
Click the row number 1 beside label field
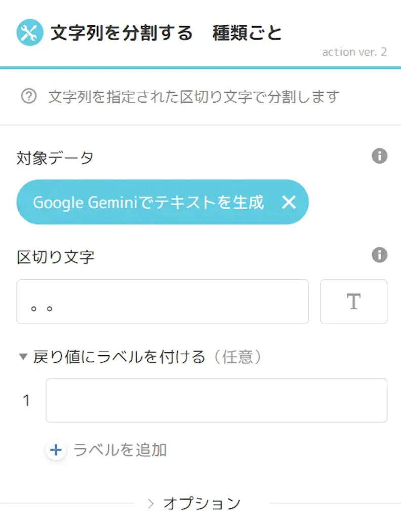26,400
